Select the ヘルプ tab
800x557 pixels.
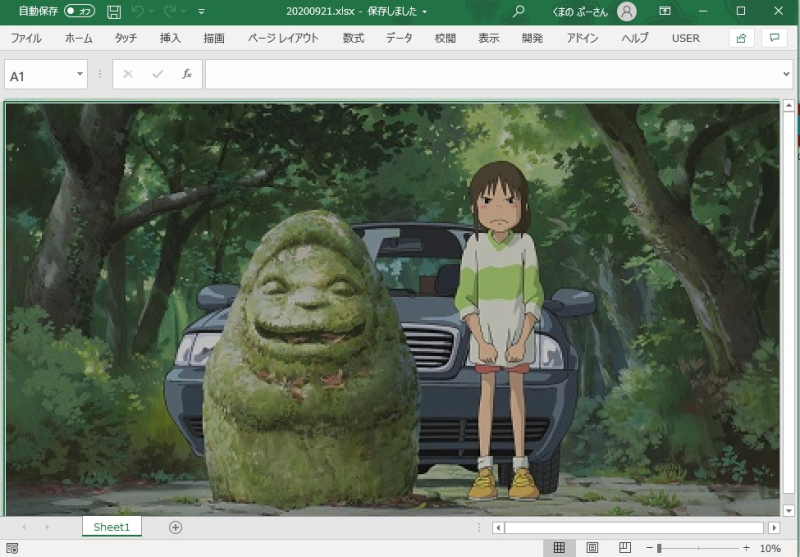coord(635,38)
